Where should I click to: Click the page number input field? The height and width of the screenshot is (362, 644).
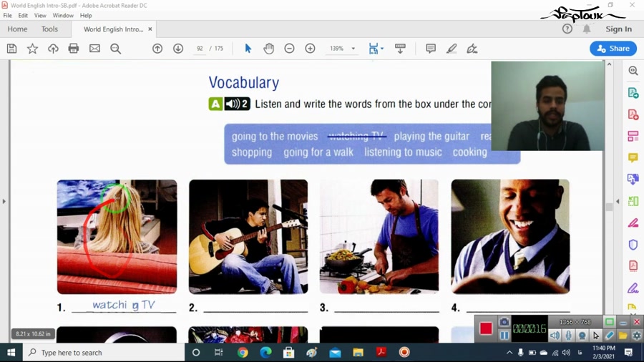200,49
